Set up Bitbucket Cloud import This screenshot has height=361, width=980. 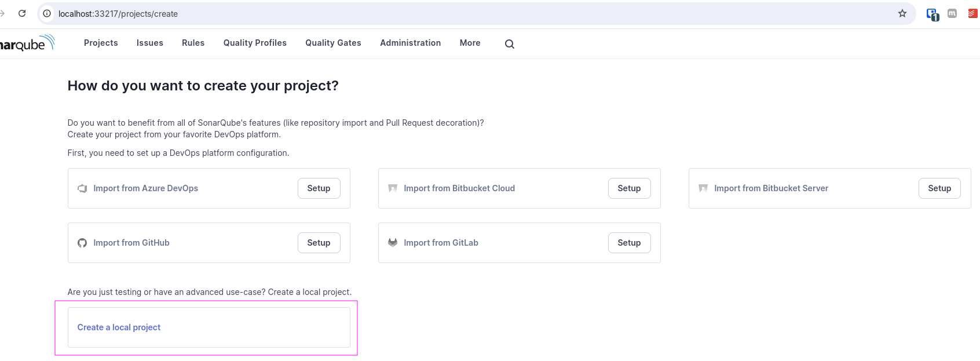click(x=629, y=188)
